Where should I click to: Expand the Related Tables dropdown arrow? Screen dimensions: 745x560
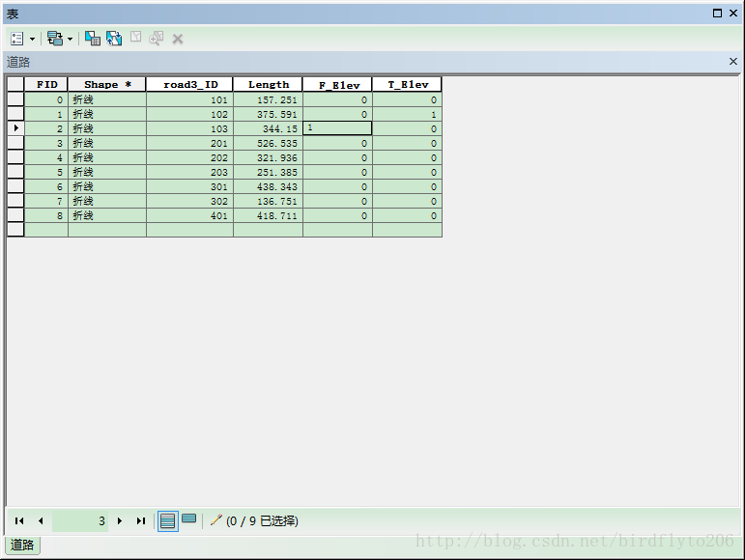(x=70, y=39)
